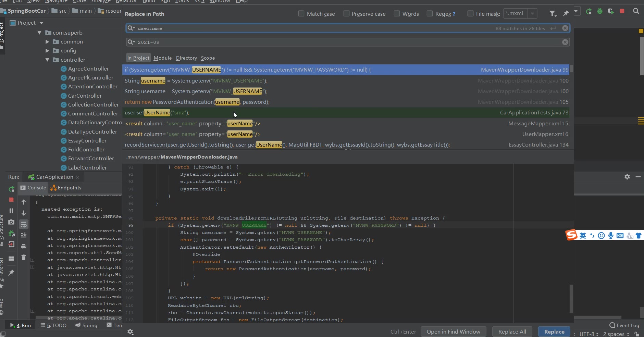Screen dimensions: 644x337
Task: Switch to the Directory scope tab
Action: click(186, 58)
